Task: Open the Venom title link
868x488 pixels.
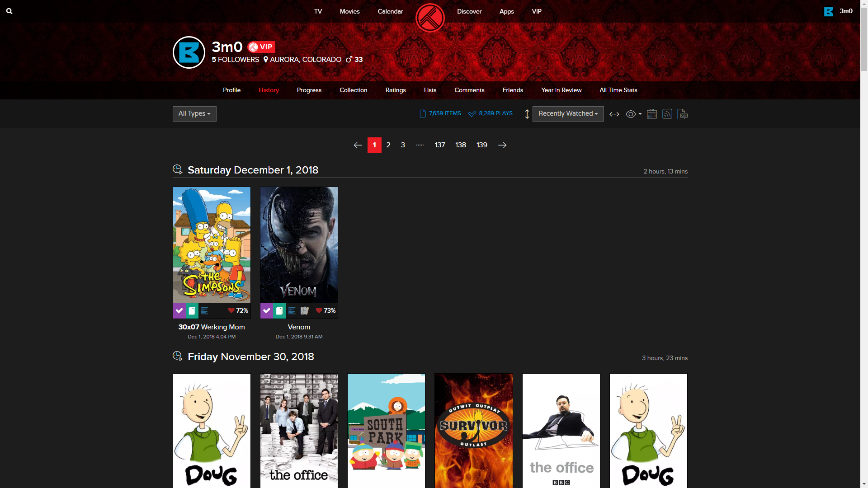Action: pyautogui.click(x=299, y=327)
